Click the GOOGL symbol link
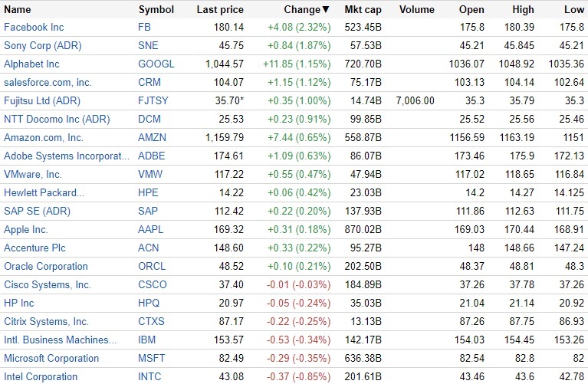The height and width of the screenshot is (384, 588). [x=156, y=64]
